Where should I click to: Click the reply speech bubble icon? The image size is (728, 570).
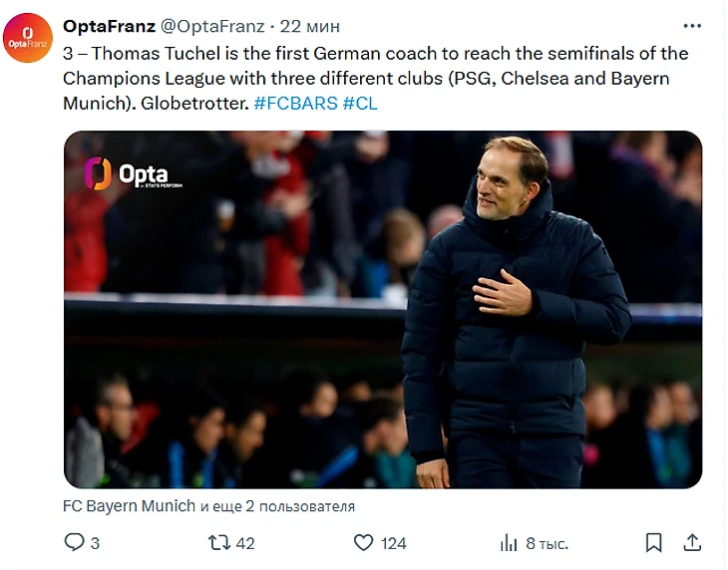[x=75, y=542]
